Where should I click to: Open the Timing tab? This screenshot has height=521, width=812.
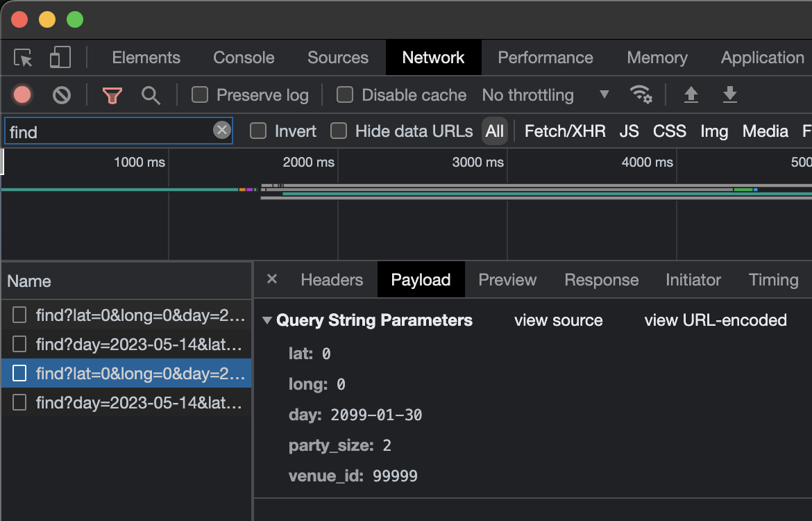[772, 279]
